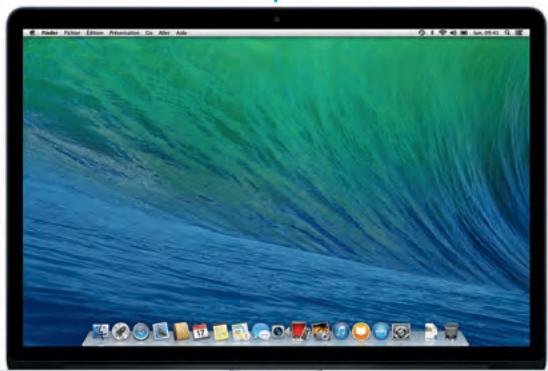
Task: Open Trash in the Dock
Action: (x=451, y=331)
